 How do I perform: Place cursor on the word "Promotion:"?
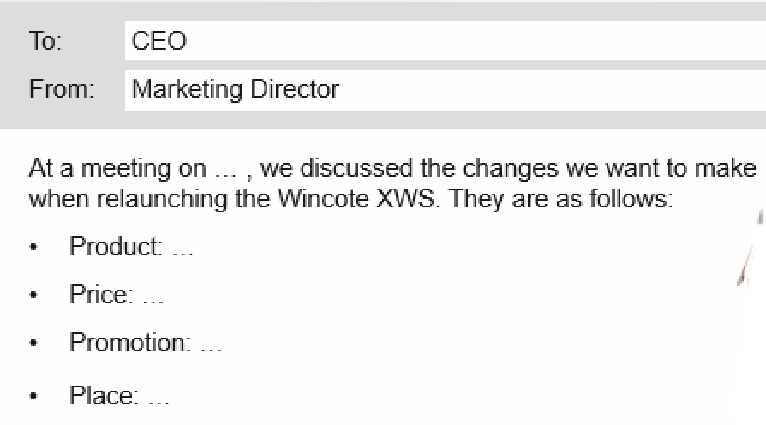pos(129,343)
